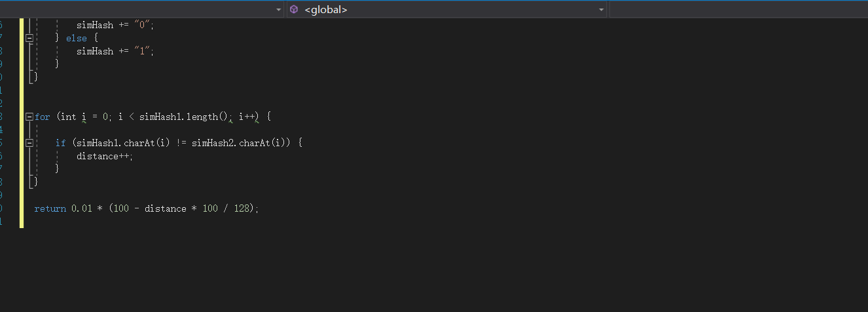Click the simHash2.charAt(i) expression
Image resolution: width=868 pixels, height=312 pixels.
238,143
